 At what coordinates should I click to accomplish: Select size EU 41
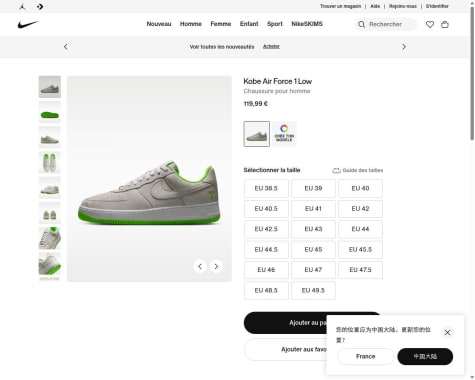tap(313, 209)
